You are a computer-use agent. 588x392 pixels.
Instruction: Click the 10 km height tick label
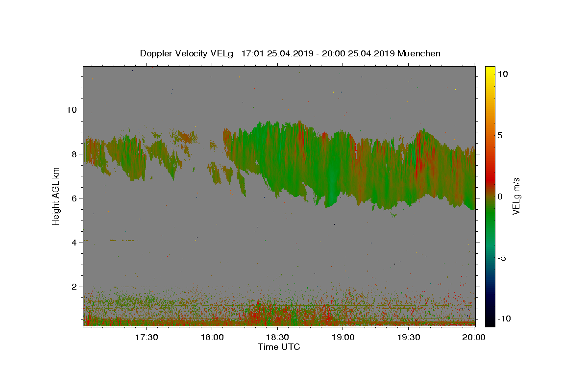click(72, 110)
